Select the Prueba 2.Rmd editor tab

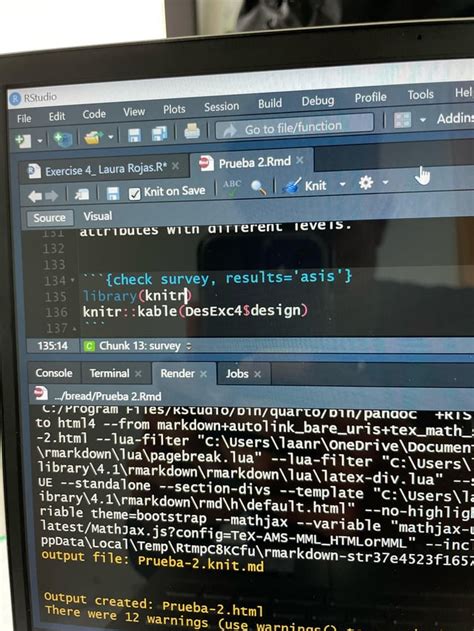[254, 163]
